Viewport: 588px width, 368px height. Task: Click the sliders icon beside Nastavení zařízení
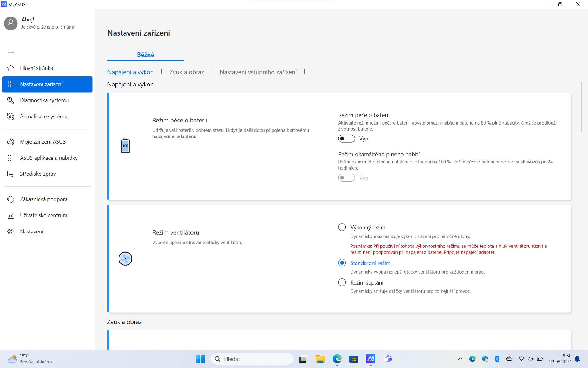pyautogui.click(x=11, y=84)
